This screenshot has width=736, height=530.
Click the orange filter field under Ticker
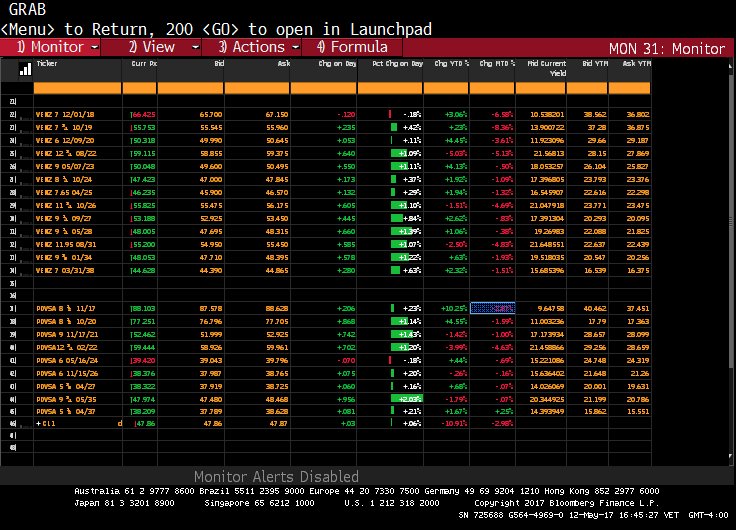coord(77,88)
